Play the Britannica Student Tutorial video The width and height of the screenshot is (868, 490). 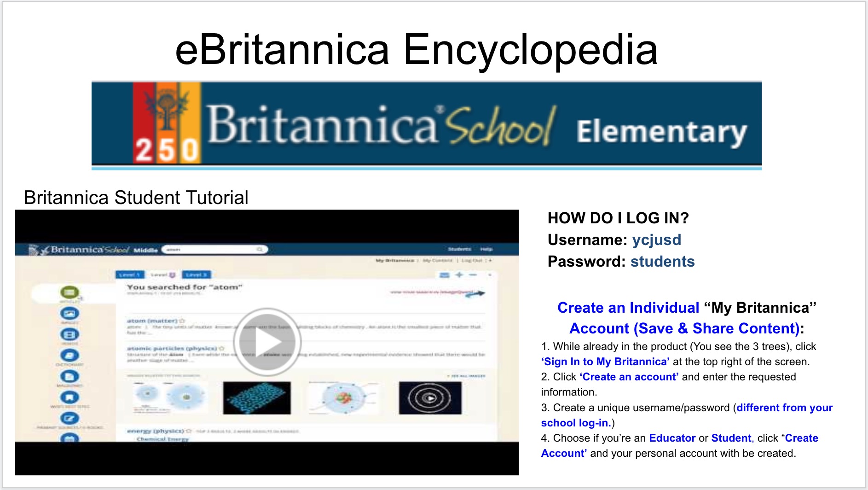[x=267, y=342]
